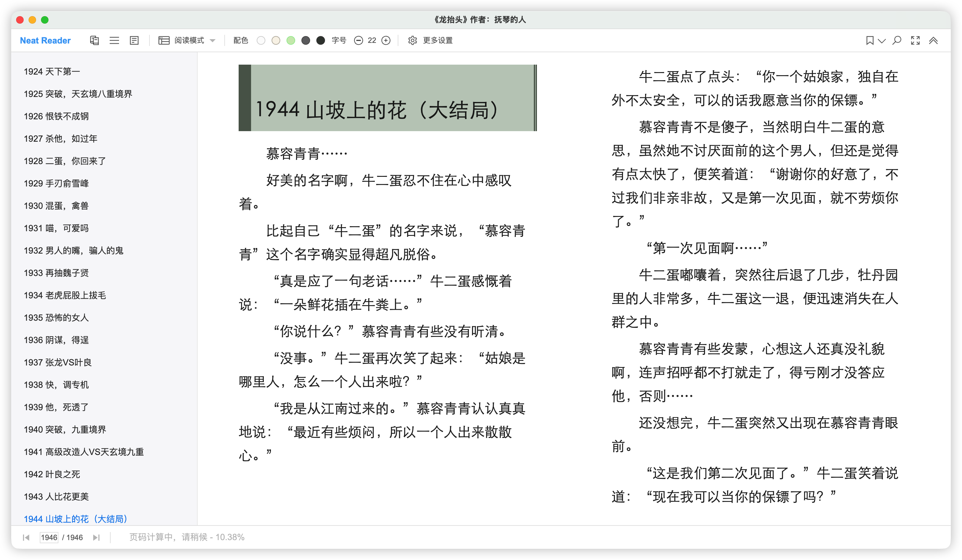The width and height of the screenshot is (962, 560).
Task: Click the bookmark icon at top right
Action: coord(870,40)
